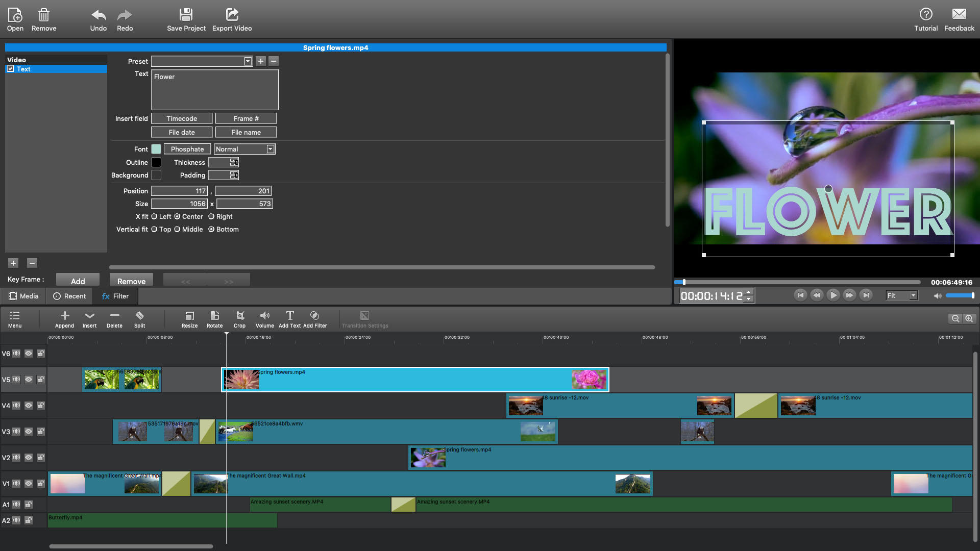
Task: Switch to the Media tab
Action: (x=25, y=296)
